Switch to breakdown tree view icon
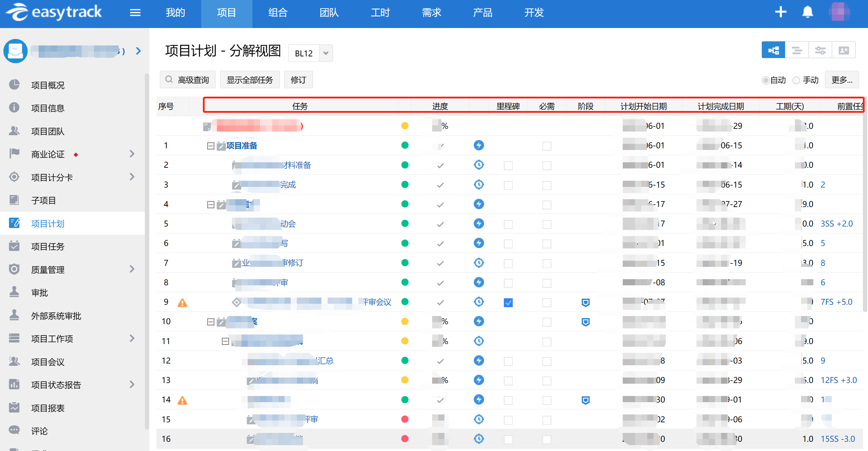This screenshot has height=451, width=868. [x=773, y=51]
